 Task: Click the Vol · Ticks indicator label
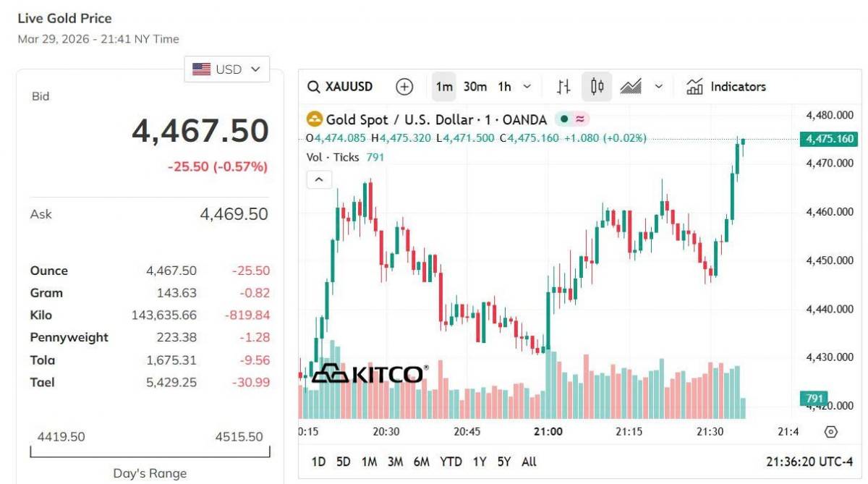tap(333, 157)
